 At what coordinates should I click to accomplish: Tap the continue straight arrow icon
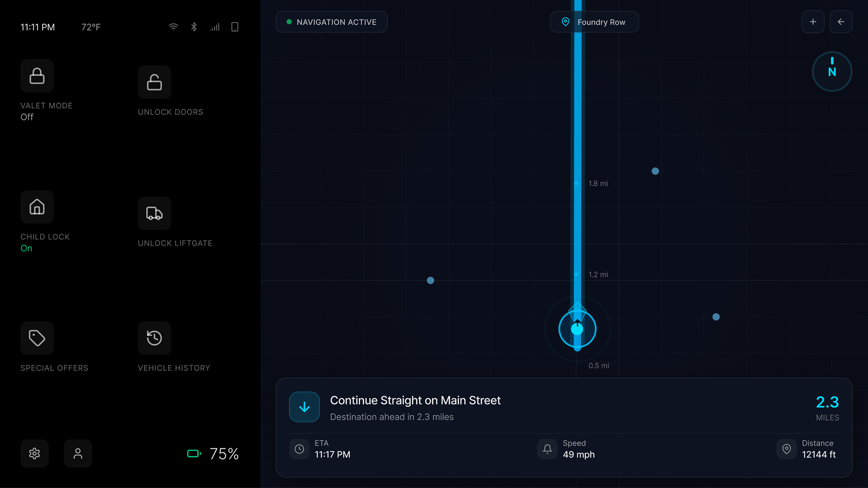(x=304, y=407)
